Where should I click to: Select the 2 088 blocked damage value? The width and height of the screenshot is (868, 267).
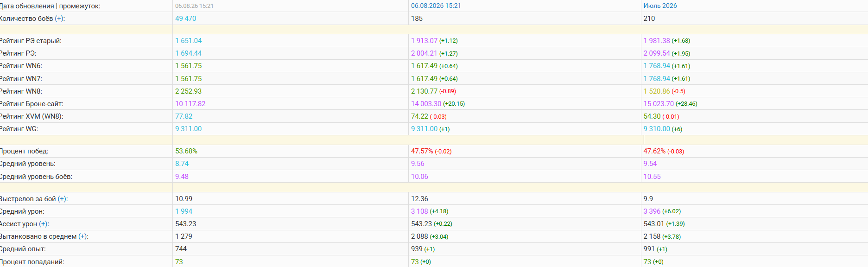(419, 236)
